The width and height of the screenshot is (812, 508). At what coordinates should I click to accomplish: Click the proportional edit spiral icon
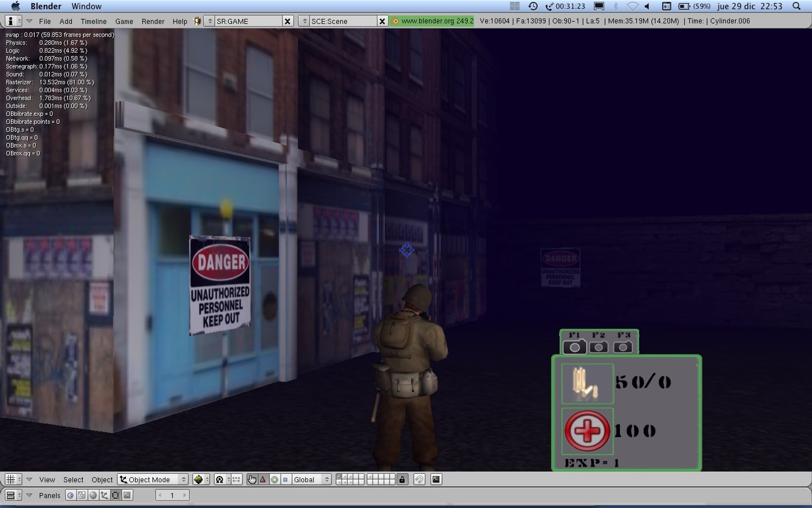[419, 479]
